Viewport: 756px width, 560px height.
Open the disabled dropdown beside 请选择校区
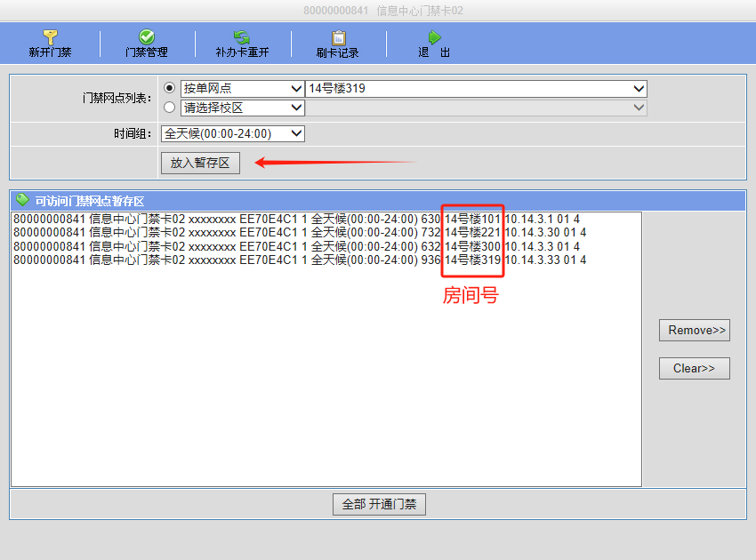[476, 108]
